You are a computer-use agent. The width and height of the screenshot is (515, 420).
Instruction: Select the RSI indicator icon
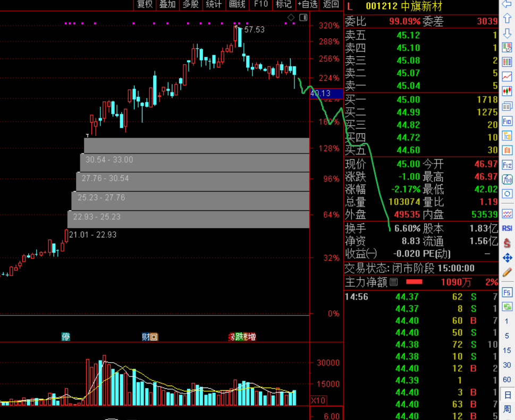click(507, 228)
